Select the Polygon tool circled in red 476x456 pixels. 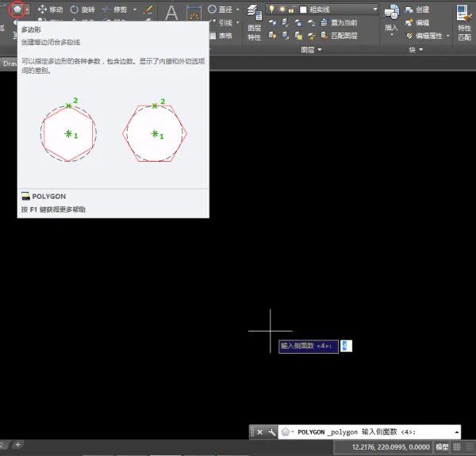point(17,10)
